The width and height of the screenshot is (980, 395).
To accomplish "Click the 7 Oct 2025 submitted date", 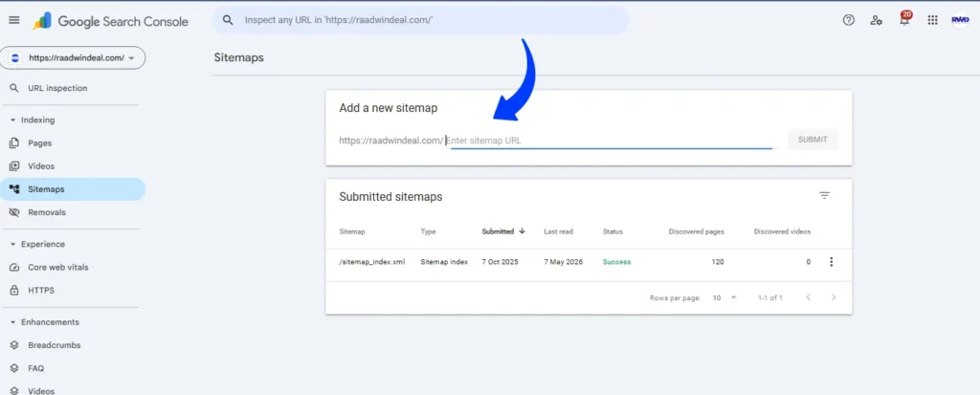I will [500, 262].
